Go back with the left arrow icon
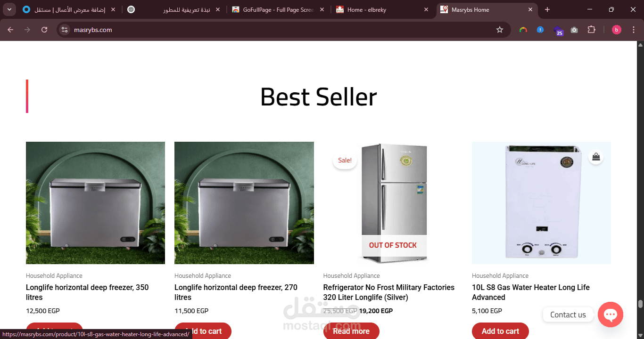644x339 pixels. pos(10,30)
